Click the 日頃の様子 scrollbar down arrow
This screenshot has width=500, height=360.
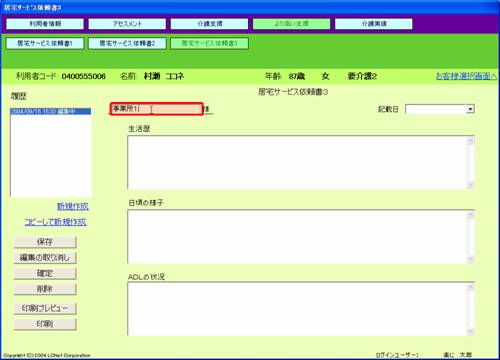[470, 259]
